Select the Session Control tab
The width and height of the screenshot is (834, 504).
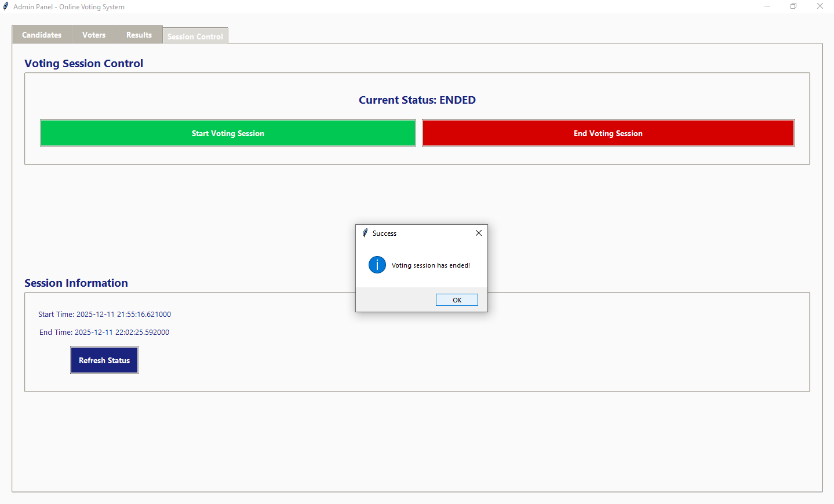[195, 36]
